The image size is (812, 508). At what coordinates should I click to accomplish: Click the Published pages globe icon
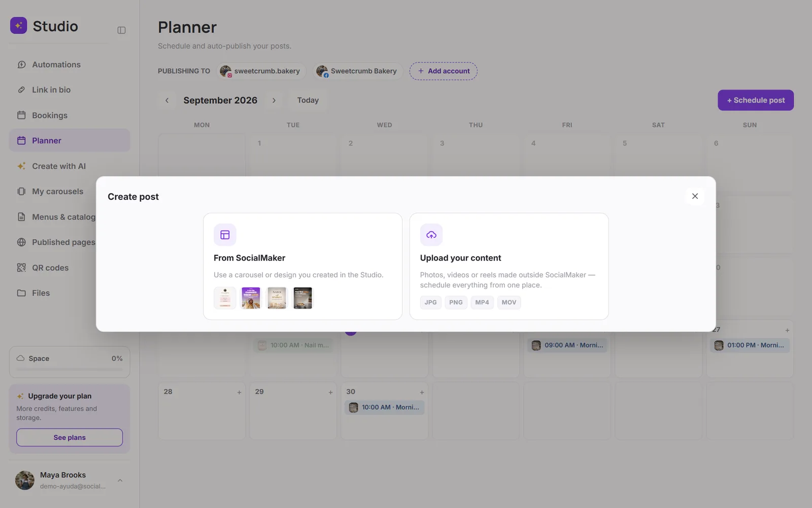pos(21,242)
